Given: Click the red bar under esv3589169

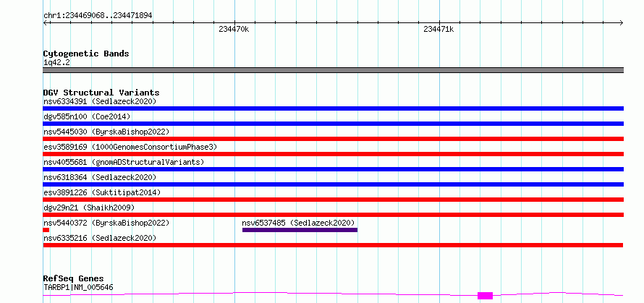Looking at the screenshot, I should tap(333, 154).
